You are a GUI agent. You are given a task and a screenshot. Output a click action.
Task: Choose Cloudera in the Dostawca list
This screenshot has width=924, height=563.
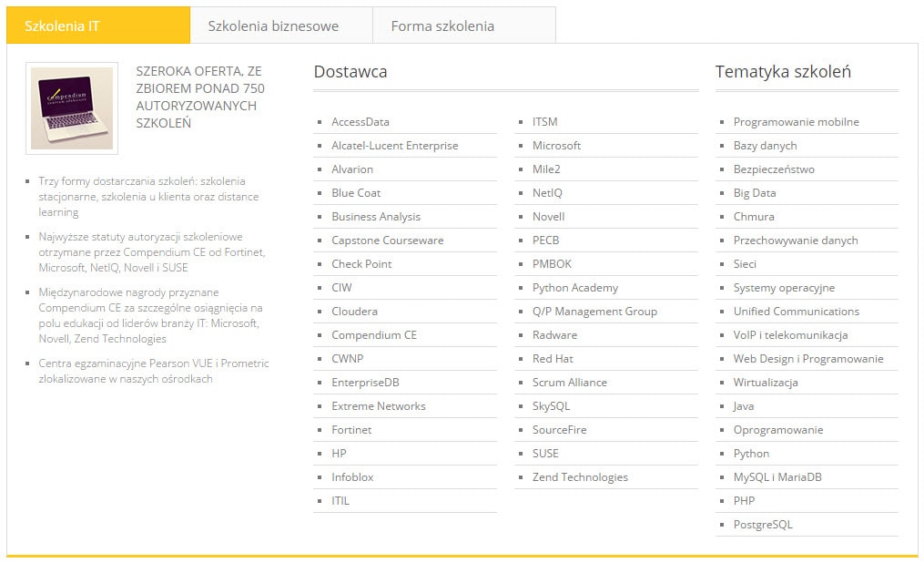click(354, 312)
